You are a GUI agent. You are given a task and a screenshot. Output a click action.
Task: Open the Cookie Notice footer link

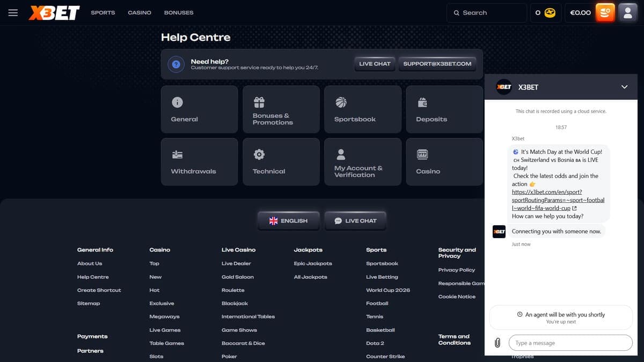tap(457, 297)
